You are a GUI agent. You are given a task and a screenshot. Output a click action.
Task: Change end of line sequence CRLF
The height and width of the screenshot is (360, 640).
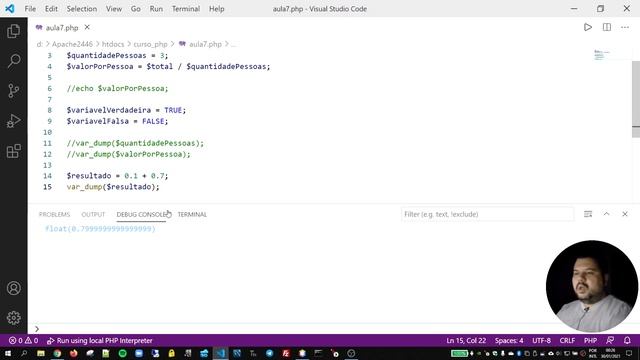tap(567, 340)
